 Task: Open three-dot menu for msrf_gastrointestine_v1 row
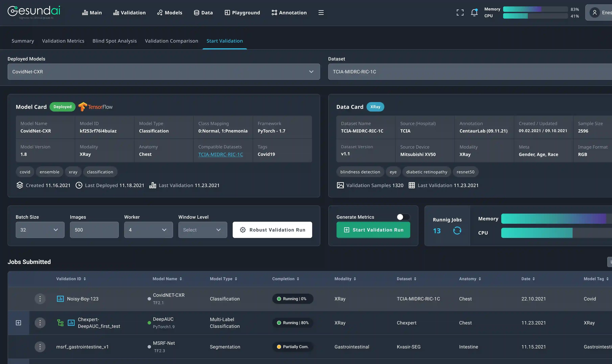point(40,347)
